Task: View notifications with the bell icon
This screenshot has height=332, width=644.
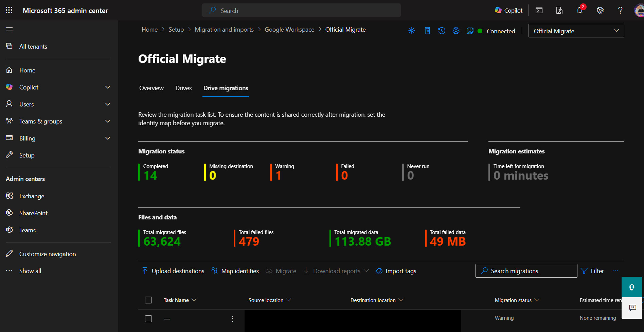Action: [x=579, y=10]
